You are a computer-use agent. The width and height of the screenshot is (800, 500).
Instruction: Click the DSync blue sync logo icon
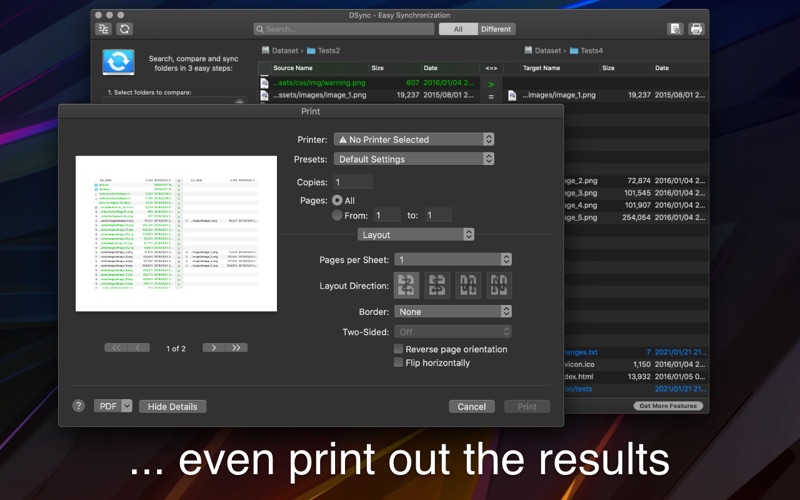coord(118,62)
